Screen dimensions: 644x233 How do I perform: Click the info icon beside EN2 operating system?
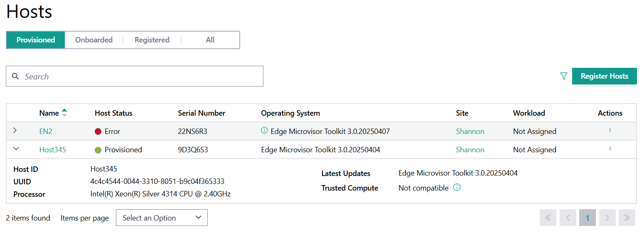click(x=264, y=131)
